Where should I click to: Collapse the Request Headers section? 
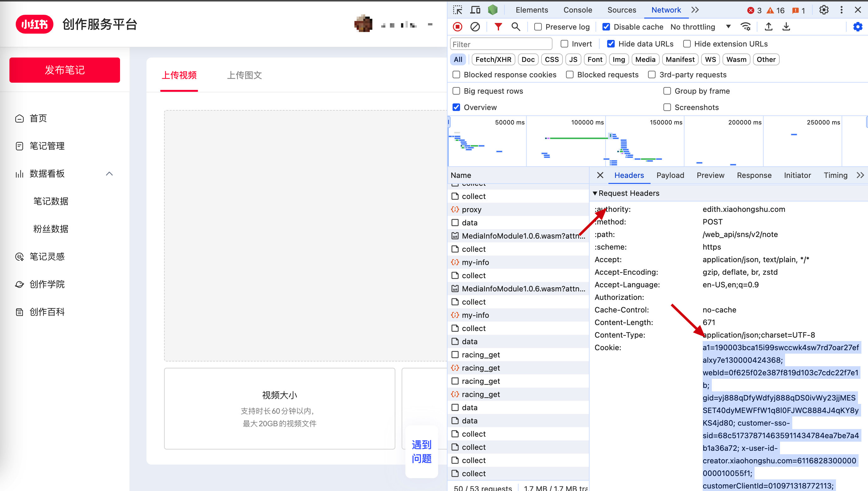point(595,193)
